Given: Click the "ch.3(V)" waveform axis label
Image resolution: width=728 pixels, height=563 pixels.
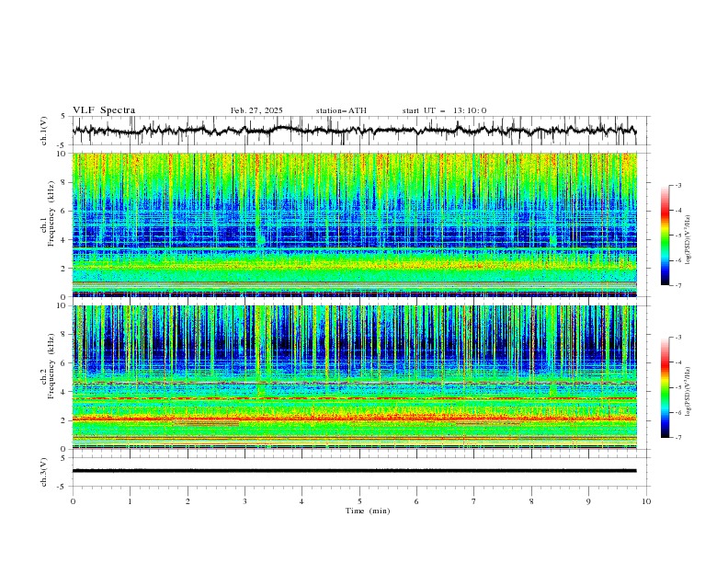Looking at the screenshot, I should (44, 472).
